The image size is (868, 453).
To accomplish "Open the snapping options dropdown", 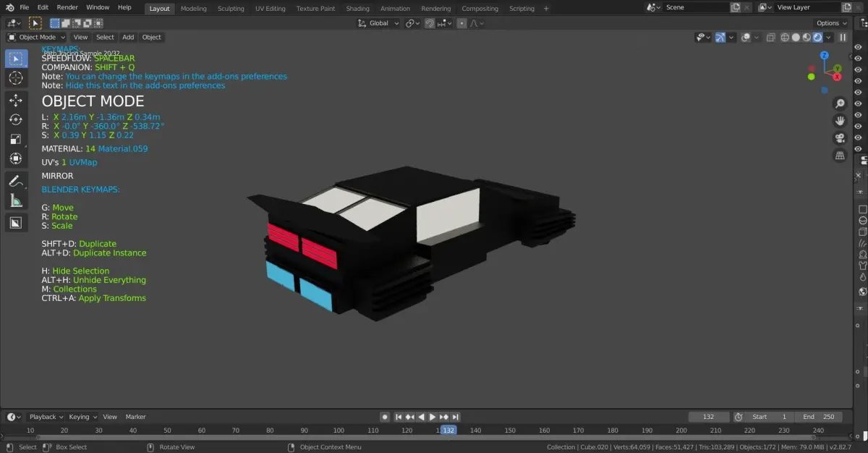I will (x=443, y=23).
